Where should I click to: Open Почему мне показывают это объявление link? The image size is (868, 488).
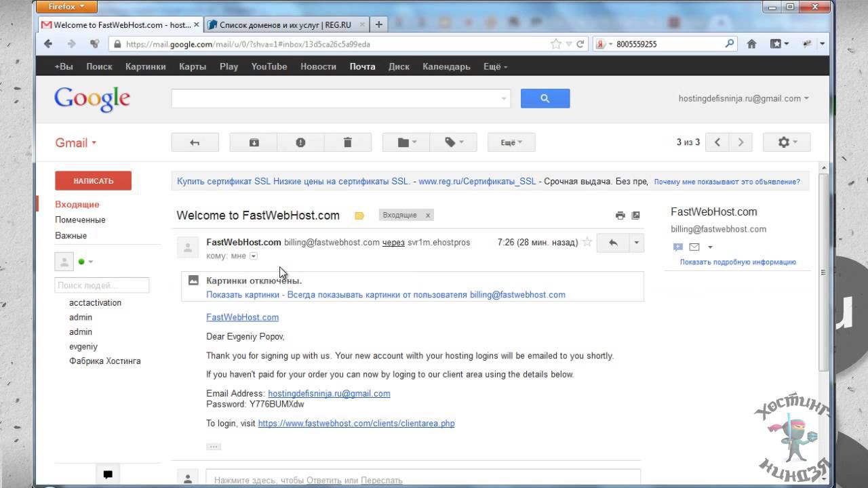coord(727,182)
